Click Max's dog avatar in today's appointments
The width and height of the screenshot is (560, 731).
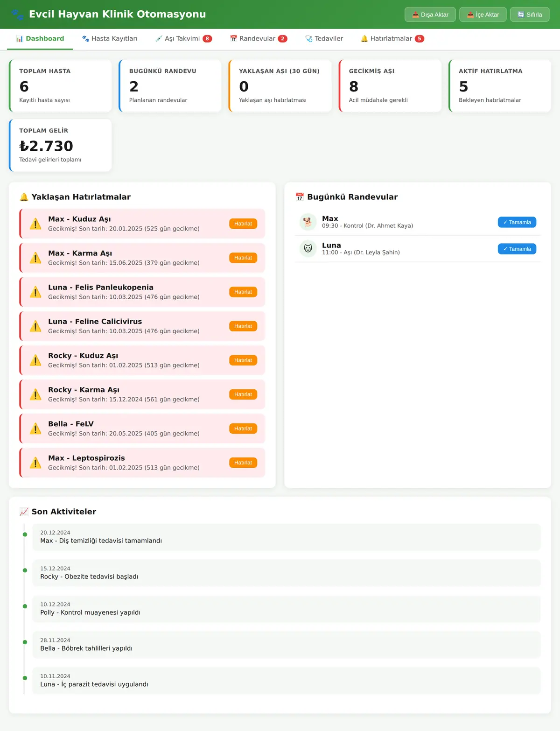[x=308, y=222]
